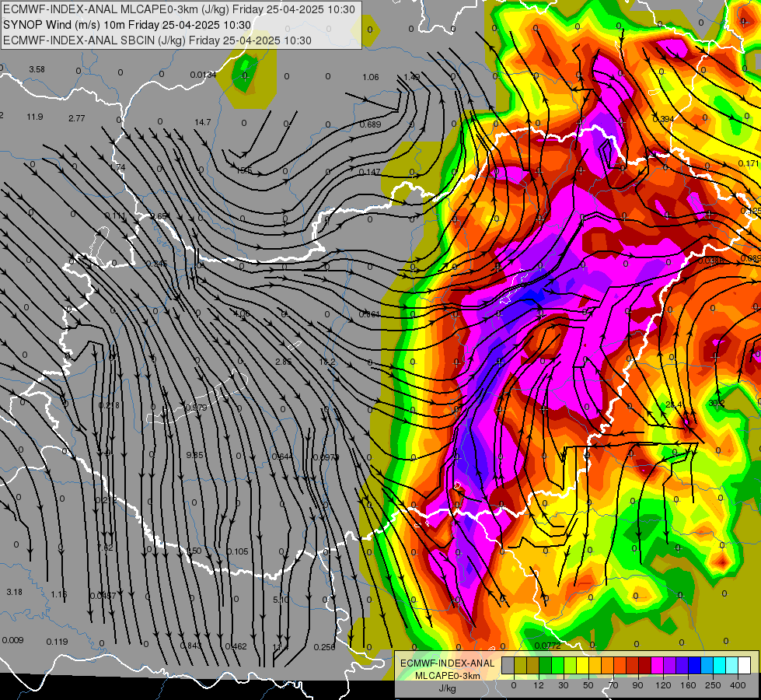Click the map value 0.0388
The height and width of the screenshot is (700, 761).
(711, 261)
